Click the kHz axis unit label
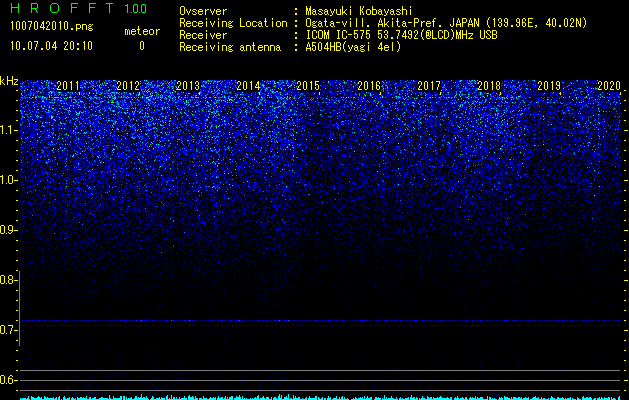 [x=9, y=81]
